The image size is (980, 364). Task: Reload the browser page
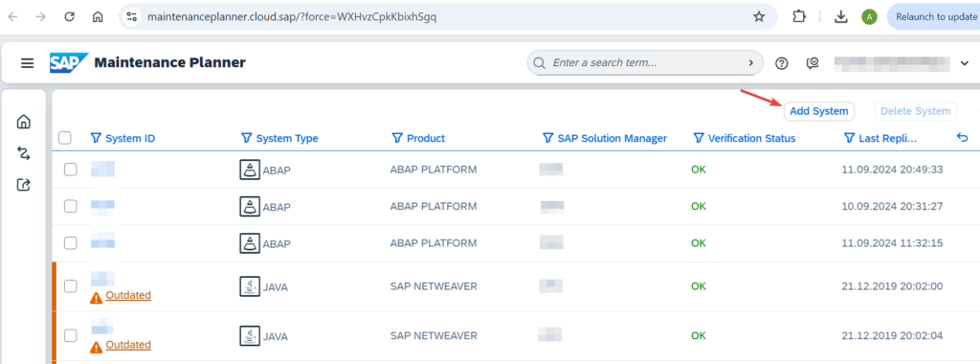click(x=69, y=17)
